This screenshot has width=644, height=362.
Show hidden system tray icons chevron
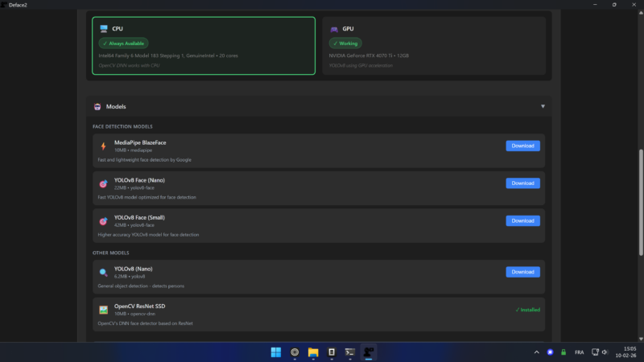pyautogui.click(x=536, y=352)
